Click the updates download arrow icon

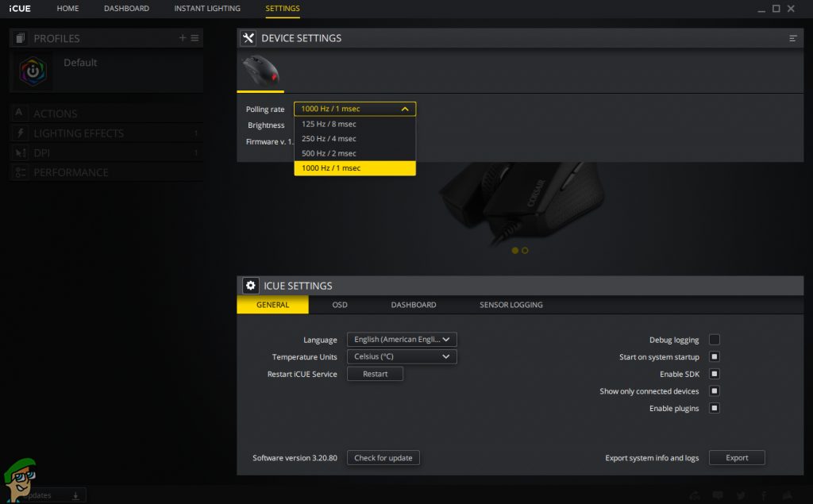75,495
